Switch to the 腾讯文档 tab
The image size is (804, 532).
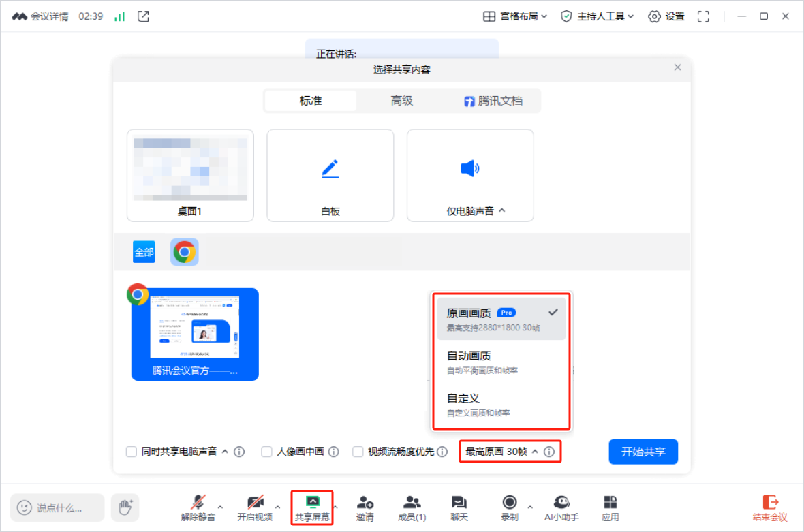(493, 101)
